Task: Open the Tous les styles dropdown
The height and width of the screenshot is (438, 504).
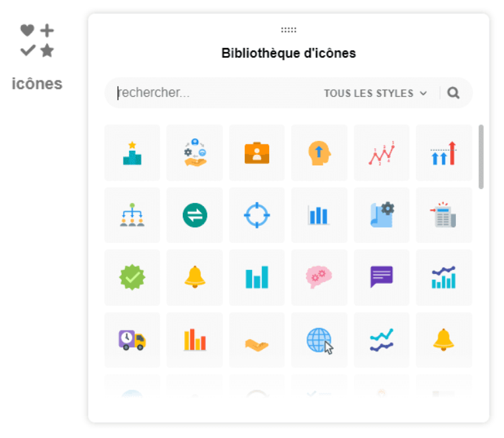Action: coord(375,94)
